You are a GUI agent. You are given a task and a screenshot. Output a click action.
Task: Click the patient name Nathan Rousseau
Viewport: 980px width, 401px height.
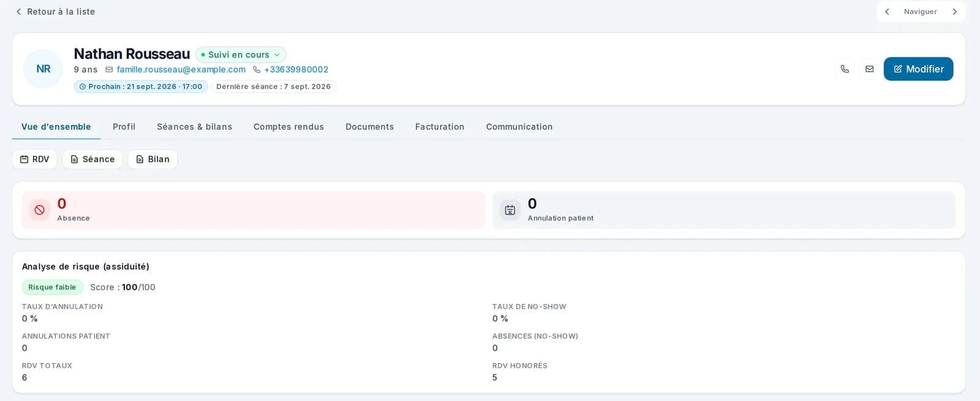[x=132, y=54]
